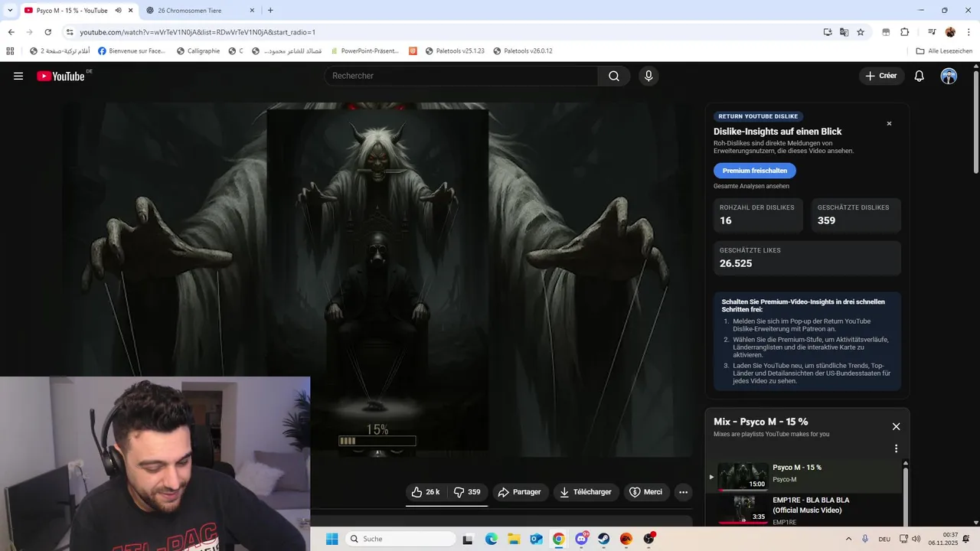Open the media controls icon in Chrome toolbar
The height and width of the screenshot is (551, 980).
[932, 32]
